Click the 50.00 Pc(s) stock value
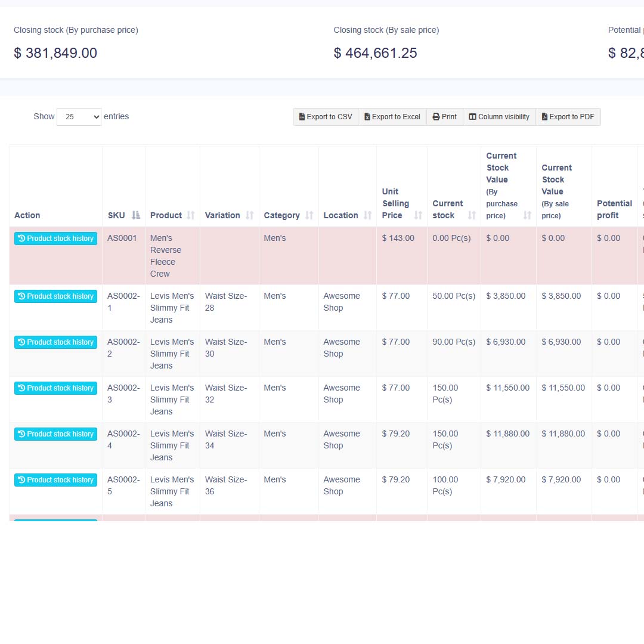This screenshot has height=644, width=644. coord(453,296)
